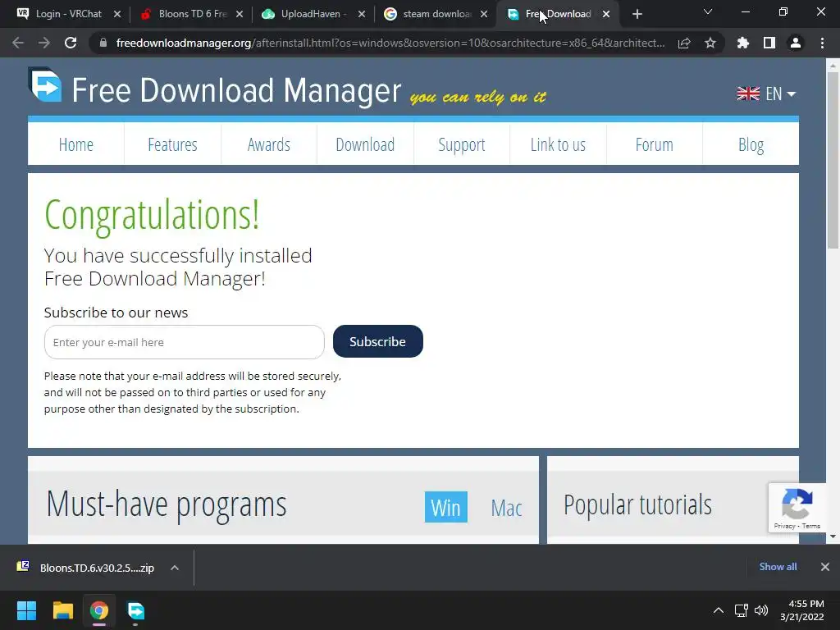This screenshot has height=630, width=840.
Task: Focus the e-mail input field
Action: pos(185,342)
